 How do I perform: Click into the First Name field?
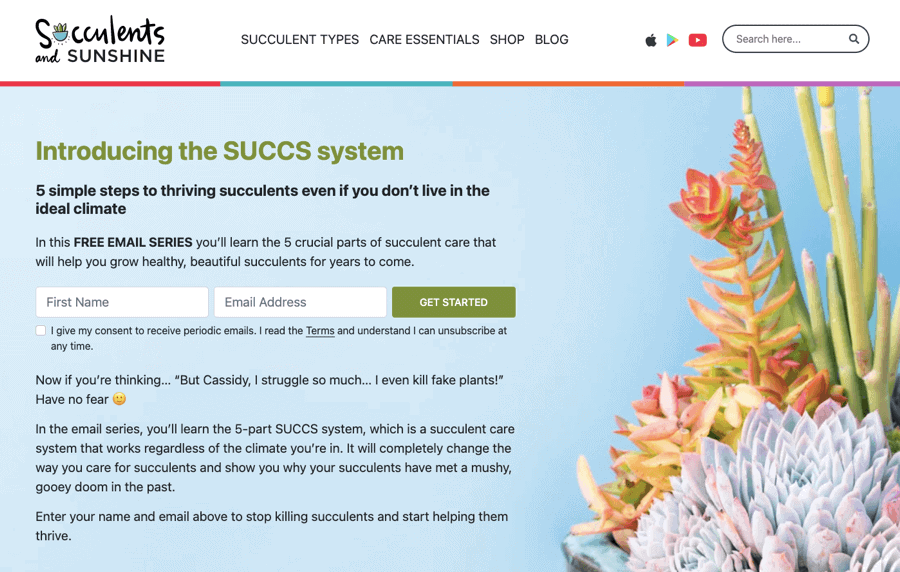tap(122, 302)
